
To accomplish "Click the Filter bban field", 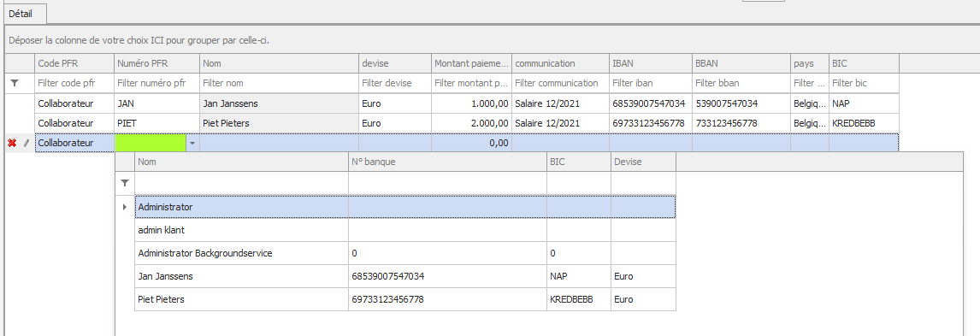I will 741,82.
